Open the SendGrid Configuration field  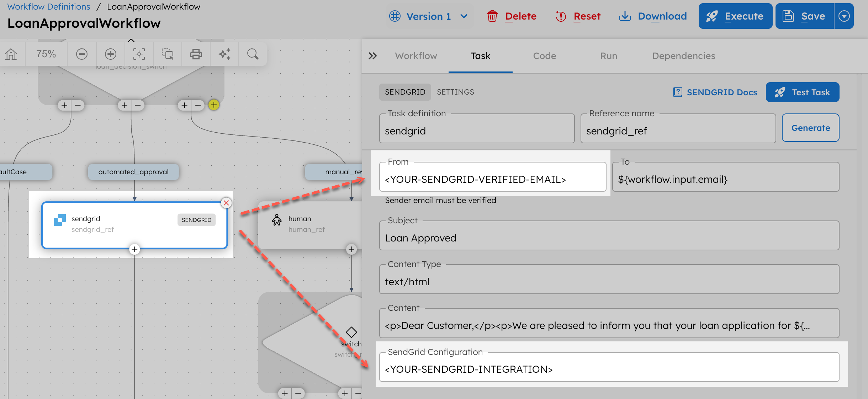pos(609,367)
